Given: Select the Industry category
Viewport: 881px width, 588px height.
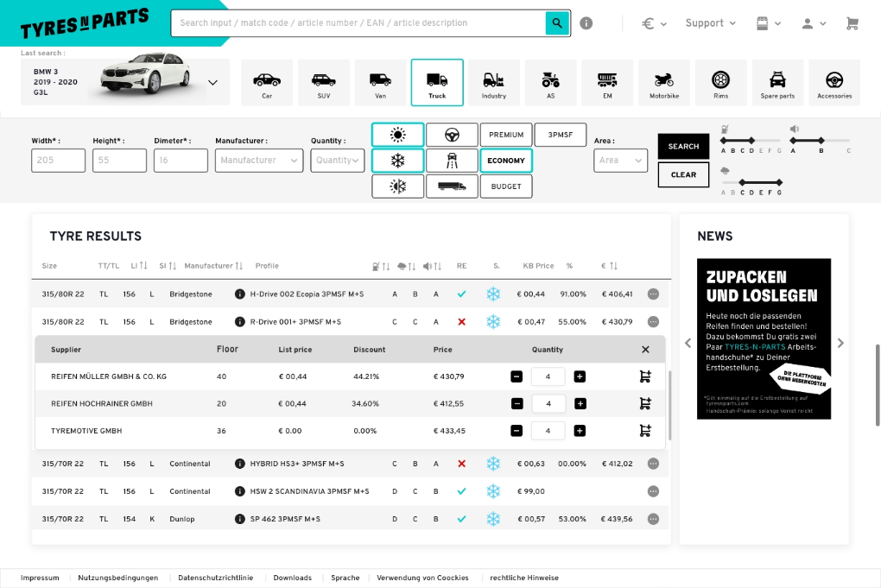Looking at the screenshot, I should click(x=494, y=83).
